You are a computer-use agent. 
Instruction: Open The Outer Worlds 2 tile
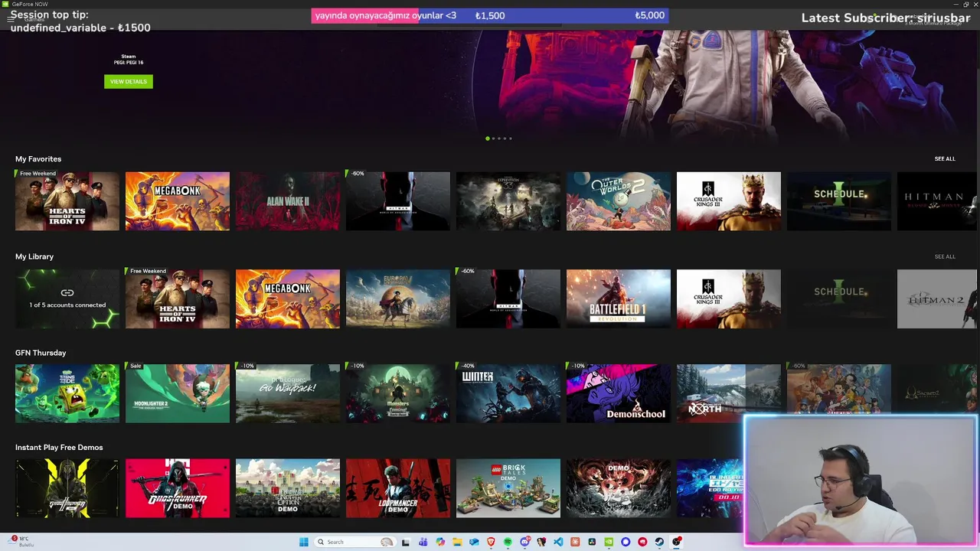click(619, 201)
